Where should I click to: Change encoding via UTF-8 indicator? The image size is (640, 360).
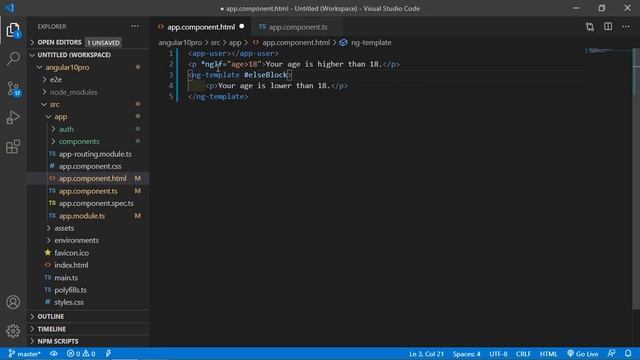498,354
